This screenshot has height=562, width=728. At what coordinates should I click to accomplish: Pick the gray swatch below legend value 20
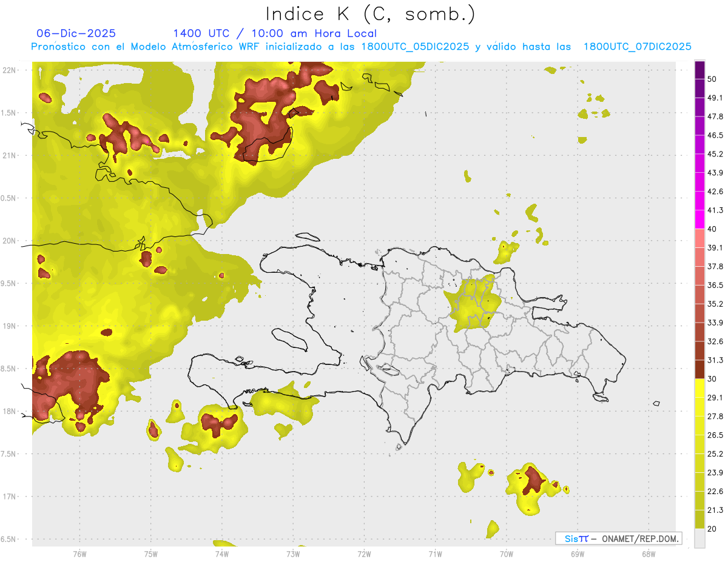click(700, 538)
